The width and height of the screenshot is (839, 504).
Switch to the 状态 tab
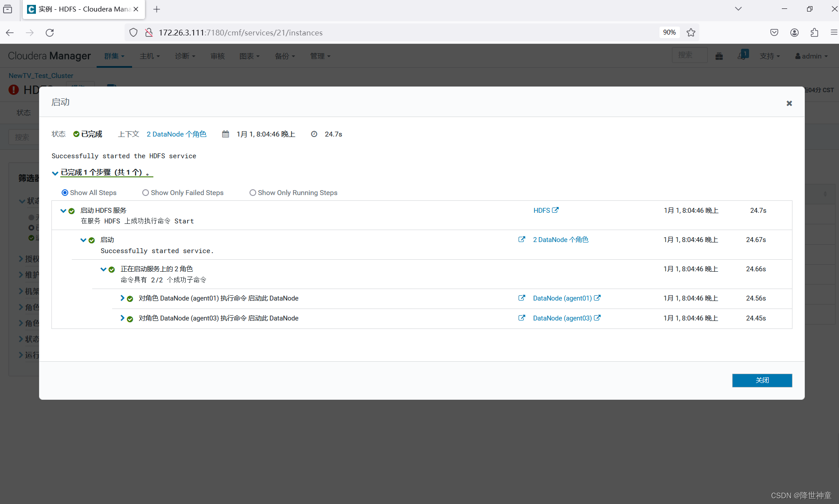coord(24,113)
